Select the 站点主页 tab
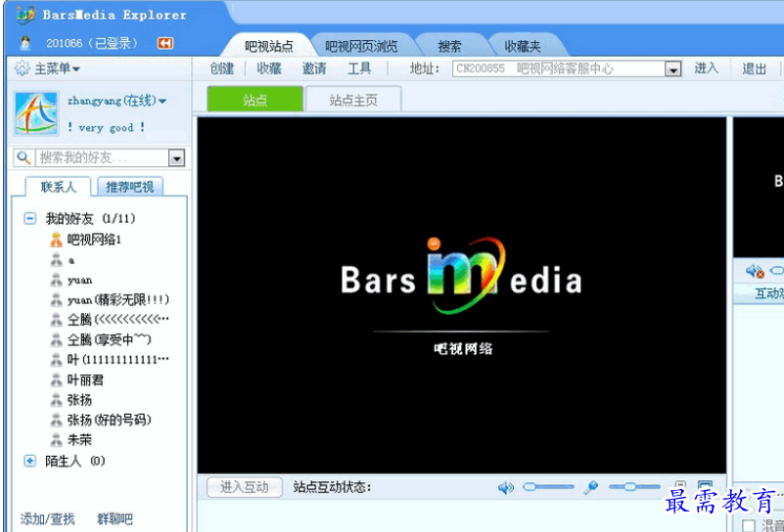The height and width of the screenshot is (532, 784). pyautogui.click(x=353, y=100)
